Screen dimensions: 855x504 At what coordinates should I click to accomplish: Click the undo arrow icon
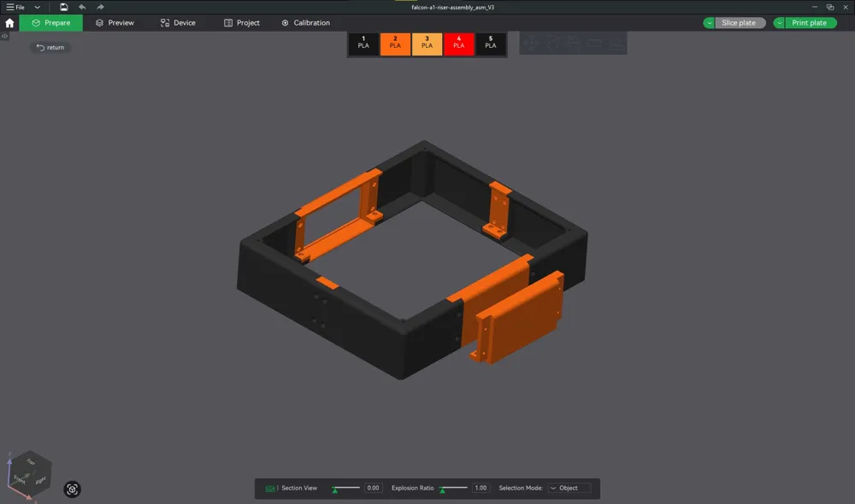82,7
